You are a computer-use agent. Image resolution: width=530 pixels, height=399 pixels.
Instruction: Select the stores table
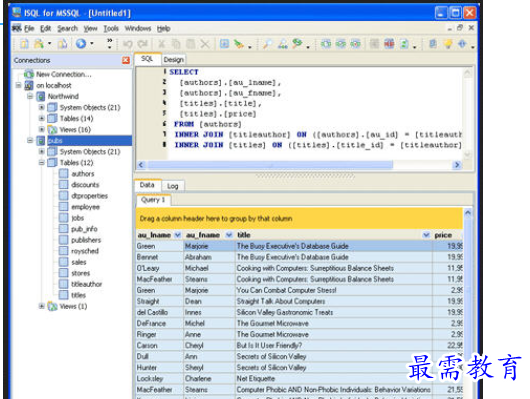(x=80, y=273)
